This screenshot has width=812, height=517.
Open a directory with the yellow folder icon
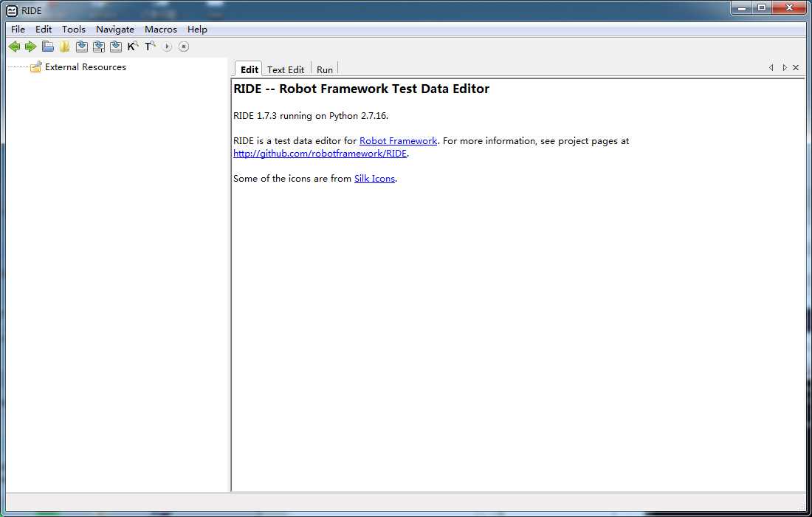point(65,47)
